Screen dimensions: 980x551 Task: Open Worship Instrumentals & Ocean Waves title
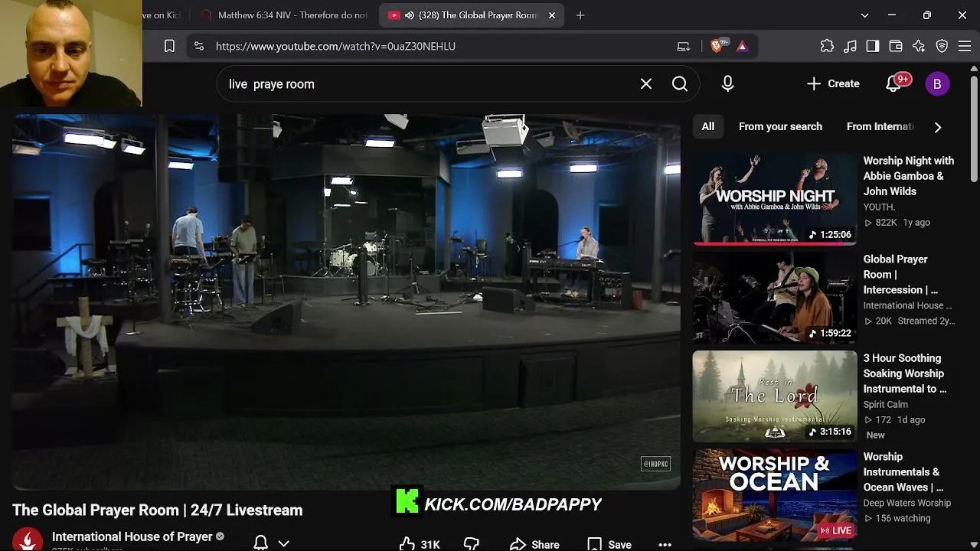click(x=903, y=472)
